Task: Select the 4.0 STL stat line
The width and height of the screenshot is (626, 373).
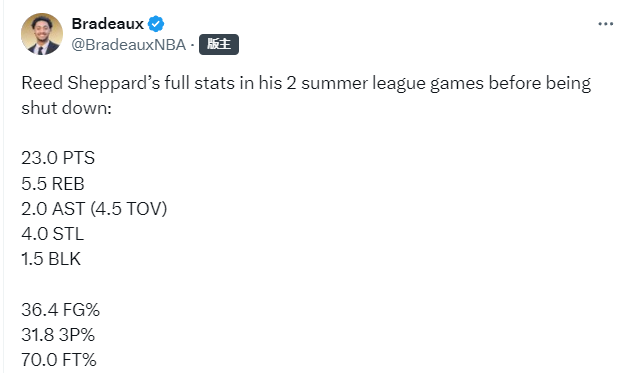Action: [x=52, y=234]
